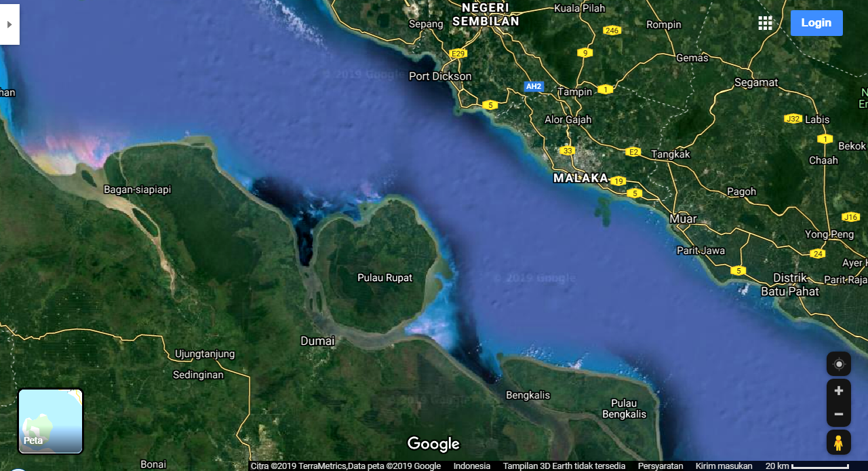
Task: Select the Pulau Rupat island label
Action: [384, 278]
